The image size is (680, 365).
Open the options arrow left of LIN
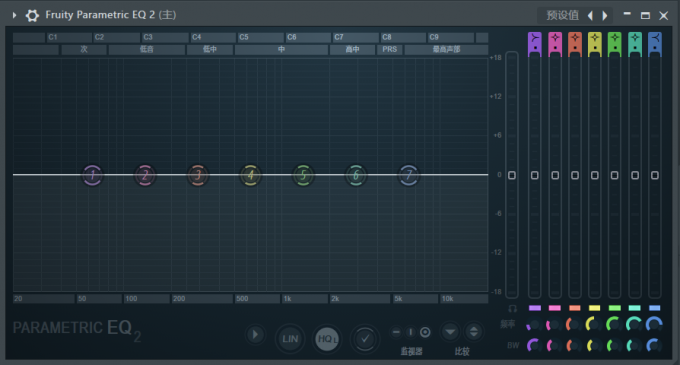tap(255, 335)
